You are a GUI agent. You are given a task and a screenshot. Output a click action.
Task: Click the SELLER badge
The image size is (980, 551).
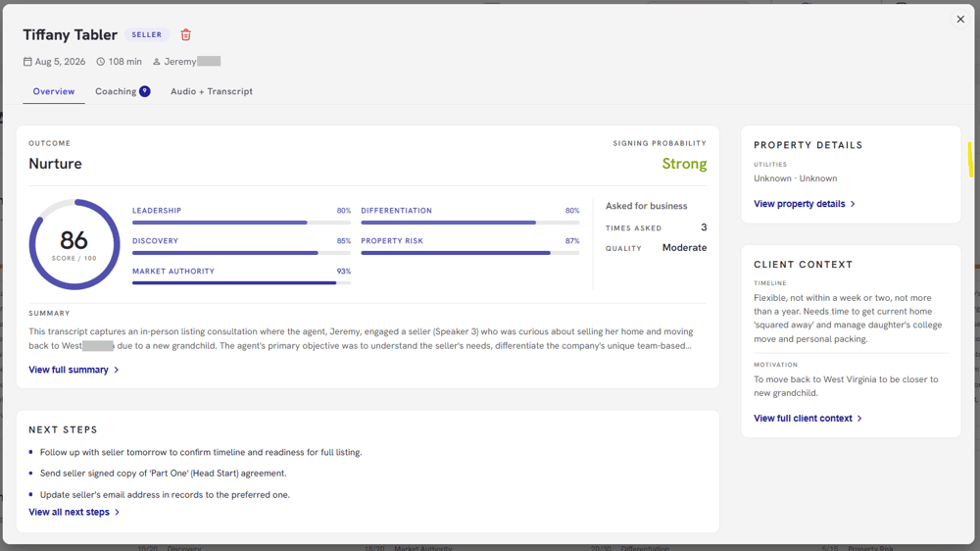click(x=147, y=35)
